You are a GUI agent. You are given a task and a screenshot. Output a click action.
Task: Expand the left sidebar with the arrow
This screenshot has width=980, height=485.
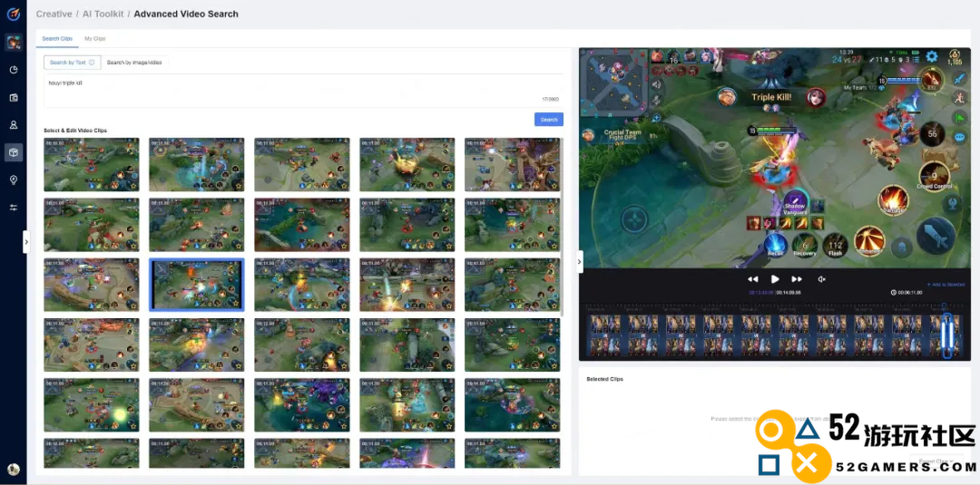coord(25,241)
